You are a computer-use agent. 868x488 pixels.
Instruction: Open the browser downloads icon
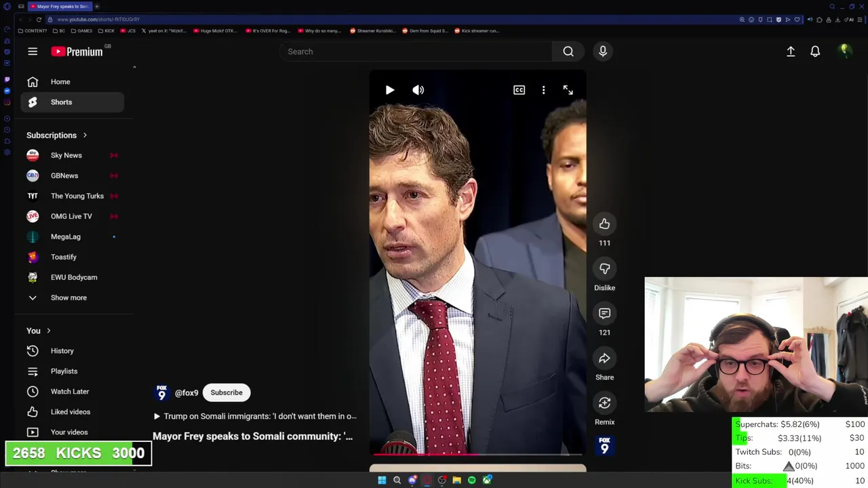(x=837, y=20)
